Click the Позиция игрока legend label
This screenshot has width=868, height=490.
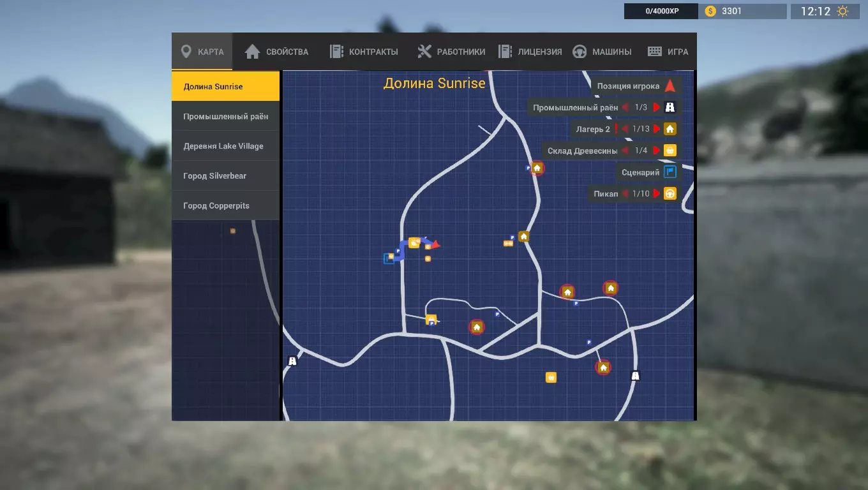(628, 86)
